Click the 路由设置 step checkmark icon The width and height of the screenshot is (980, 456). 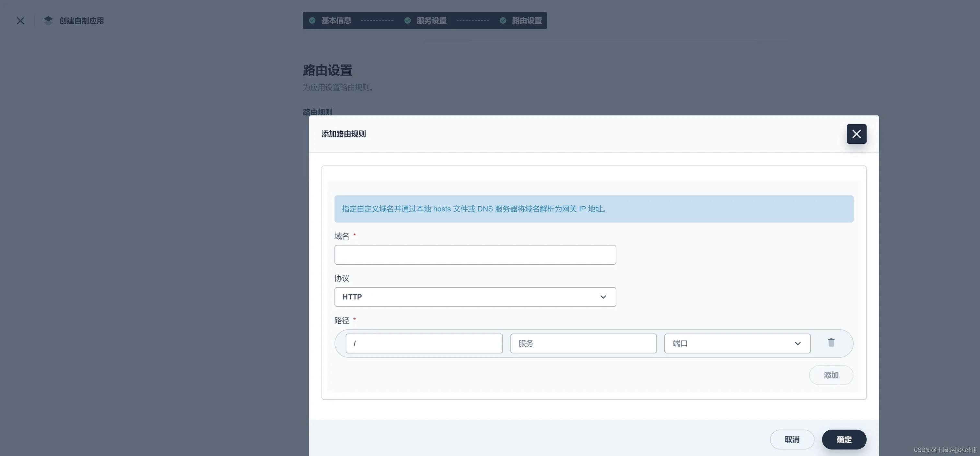pos(503,20)
